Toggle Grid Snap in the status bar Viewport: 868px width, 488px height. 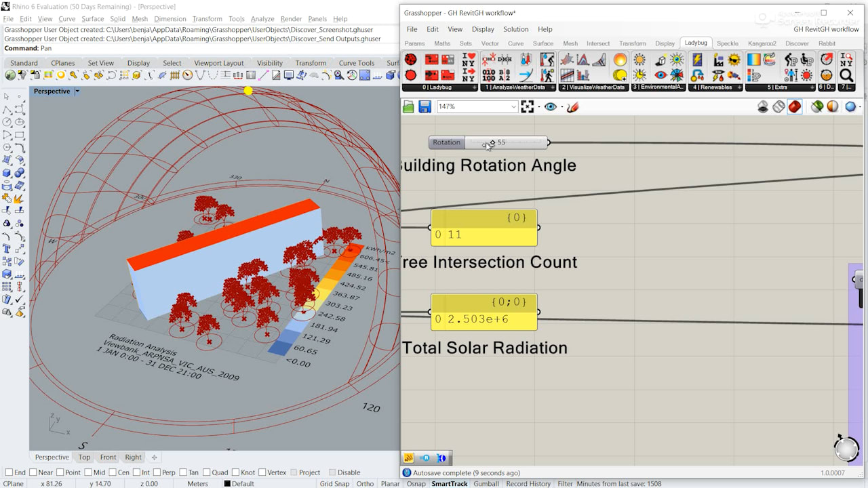pos(334,483)
